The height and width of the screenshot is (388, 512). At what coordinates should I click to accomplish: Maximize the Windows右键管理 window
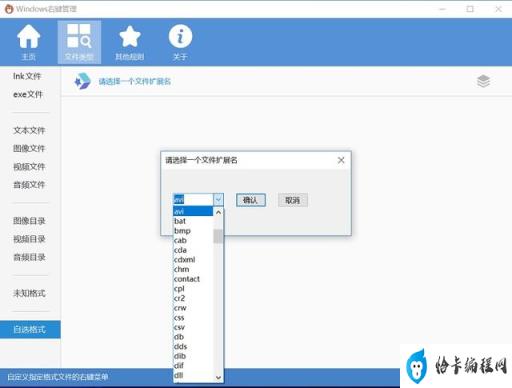(470, 9)
